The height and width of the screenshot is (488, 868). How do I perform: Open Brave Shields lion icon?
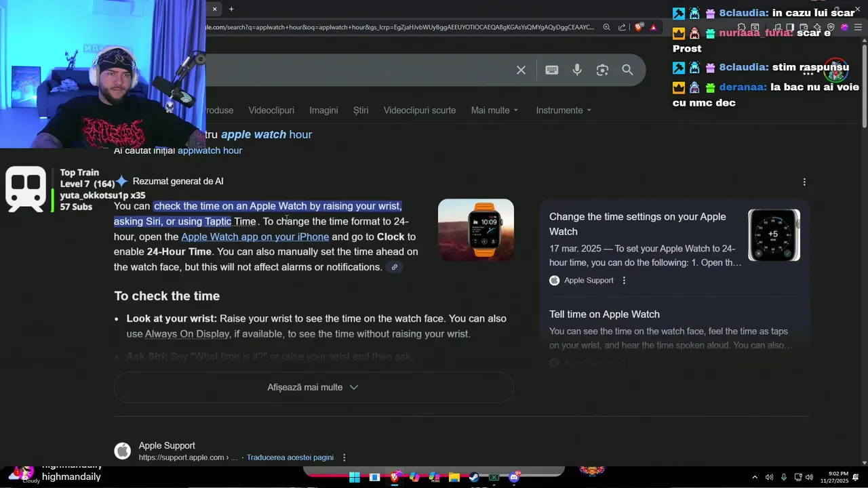pos(639,28)
